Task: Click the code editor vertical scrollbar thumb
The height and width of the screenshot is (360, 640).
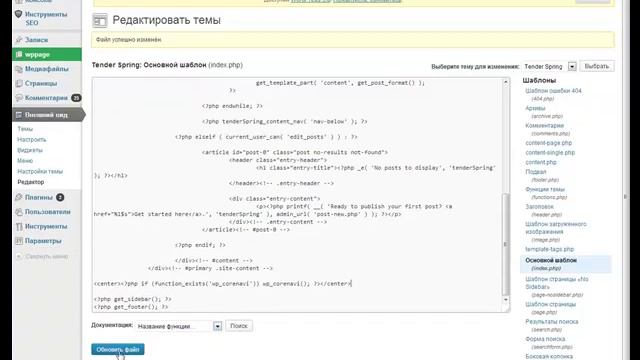Action: tap(506, 244)
